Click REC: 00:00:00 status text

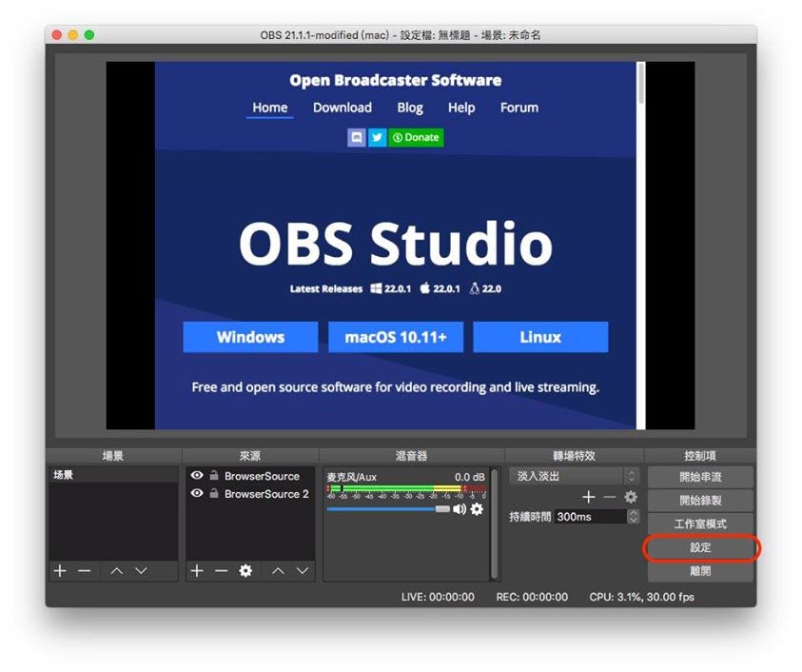532,597
